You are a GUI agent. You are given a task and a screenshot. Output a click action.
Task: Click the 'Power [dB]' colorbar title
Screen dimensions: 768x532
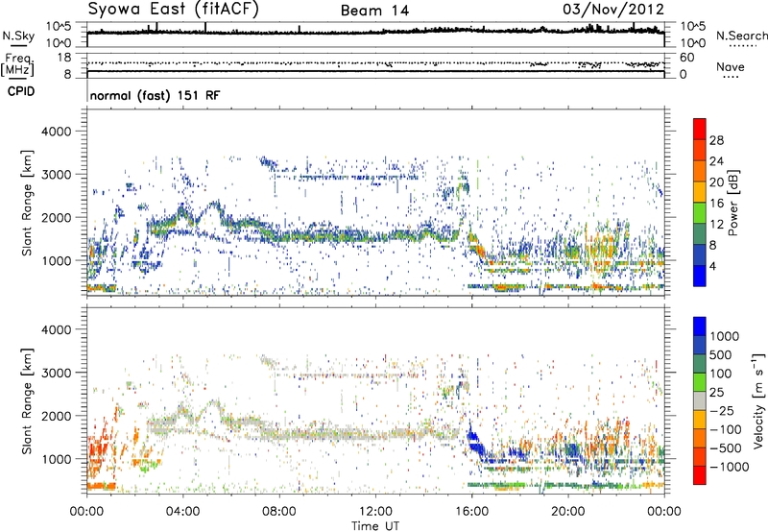point(733,203)
